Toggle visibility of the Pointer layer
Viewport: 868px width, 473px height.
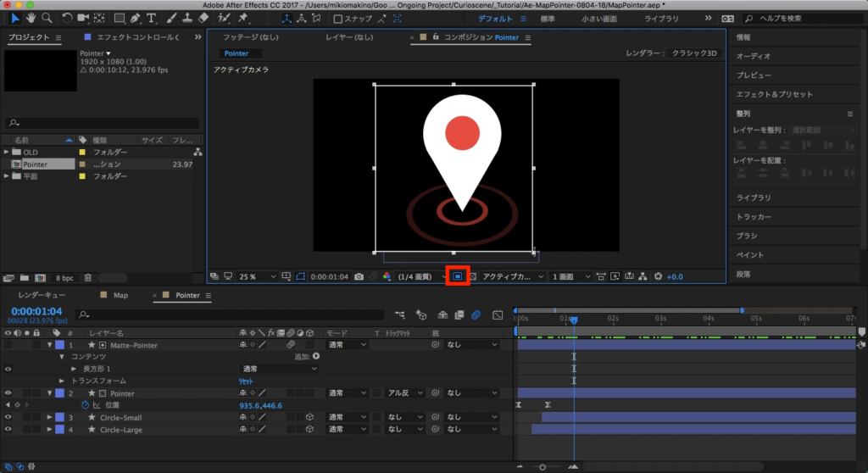click(x=8, y=393)
